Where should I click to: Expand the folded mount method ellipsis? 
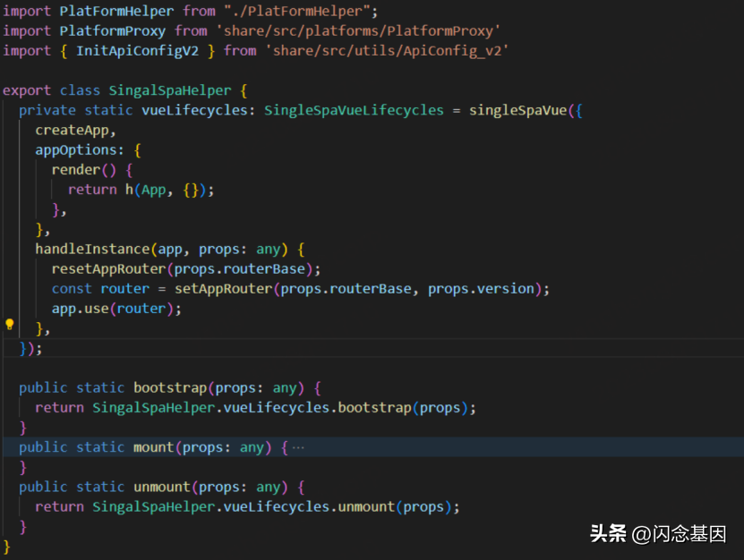[298, 447]
